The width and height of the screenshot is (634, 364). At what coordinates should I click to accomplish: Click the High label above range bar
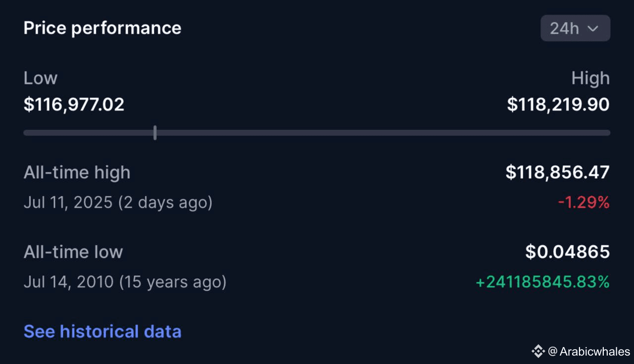click(590, 78)
